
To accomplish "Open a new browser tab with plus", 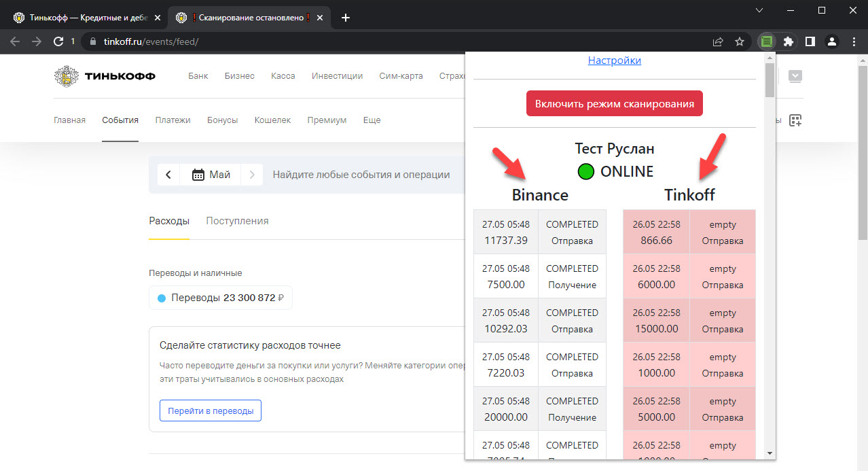I will coord(346,18).
